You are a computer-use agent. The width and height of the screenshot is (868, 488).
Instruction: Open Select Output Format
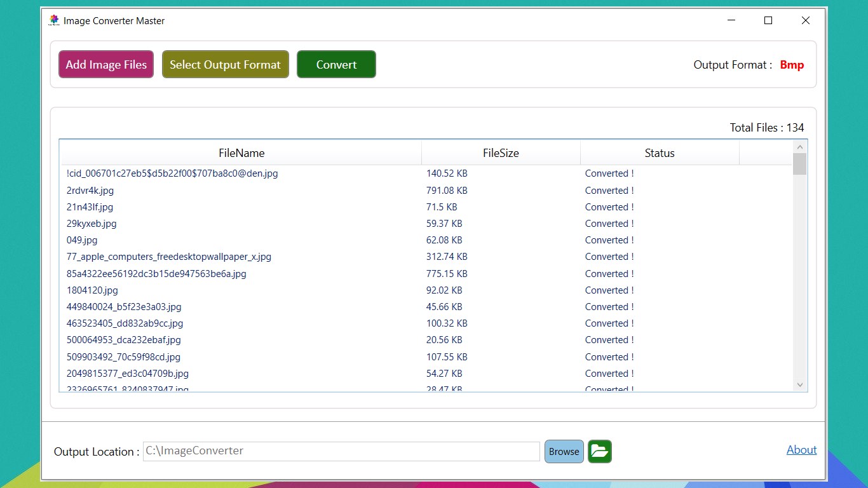(226, 64)
